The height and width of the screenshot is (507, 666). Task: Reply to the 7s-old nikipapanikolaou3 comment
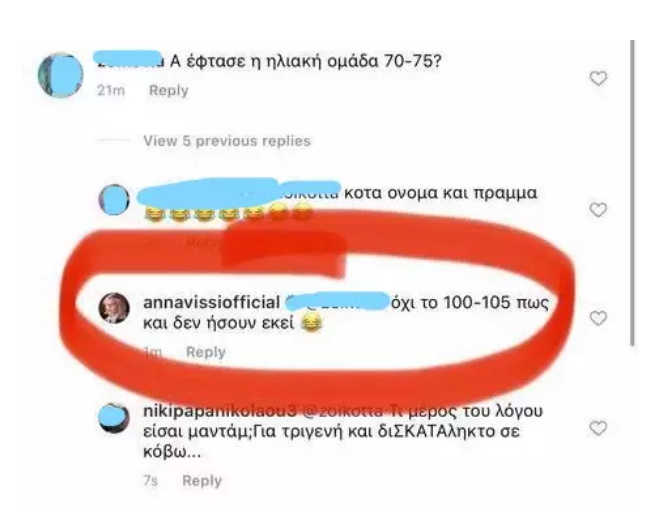pyautogui.click(x=202, y=481)
